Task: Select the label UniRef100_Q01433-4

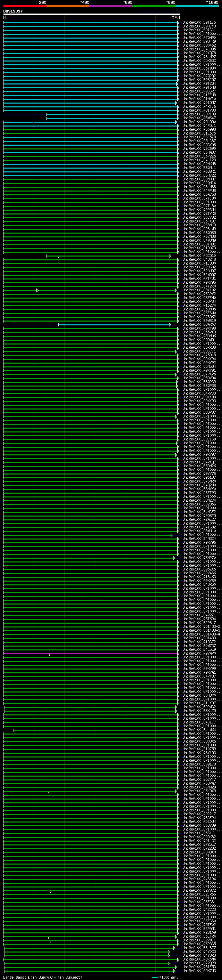Action: 201,634
